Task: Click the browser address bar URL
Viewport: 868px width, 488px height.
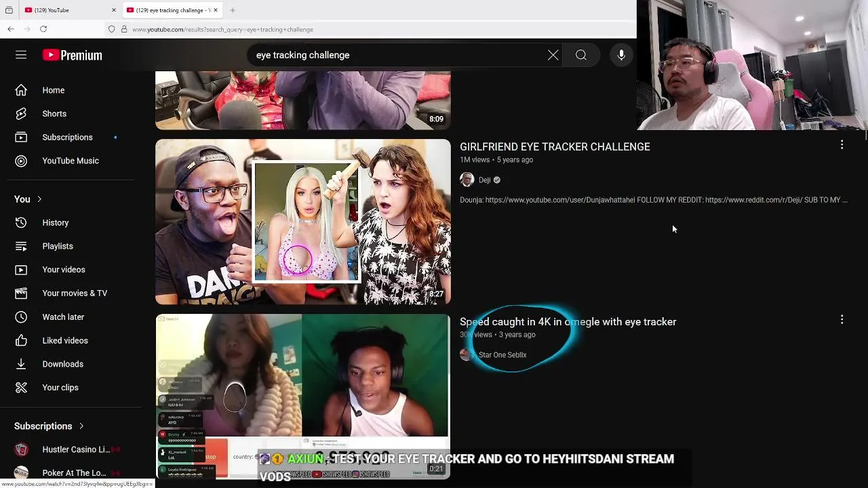Action: click(x=222, y=29)
